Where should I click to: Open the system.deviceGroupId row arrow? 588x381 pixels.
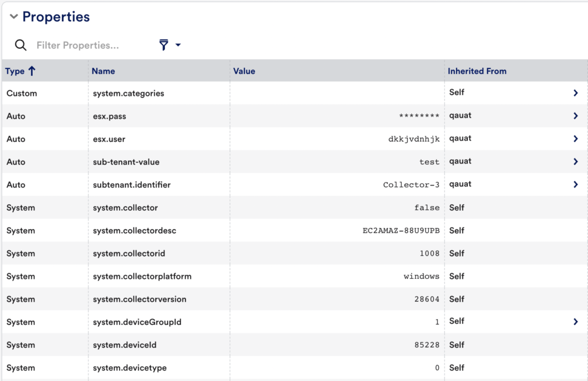tap(575, 321)
